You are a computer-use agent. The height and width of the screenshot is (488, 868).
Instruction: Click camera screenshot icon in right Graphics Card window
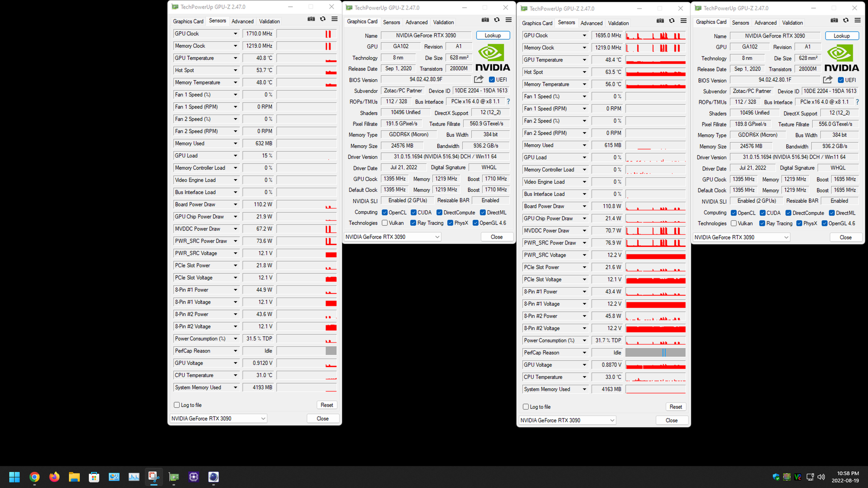click(x=834, y=20)
